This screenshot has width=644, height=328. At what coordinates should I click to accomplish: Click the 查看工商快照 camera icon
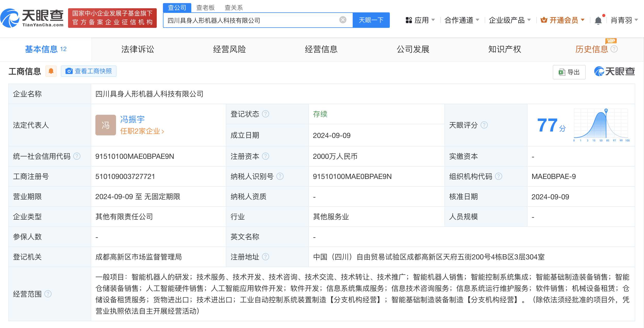tap(69, 71)
